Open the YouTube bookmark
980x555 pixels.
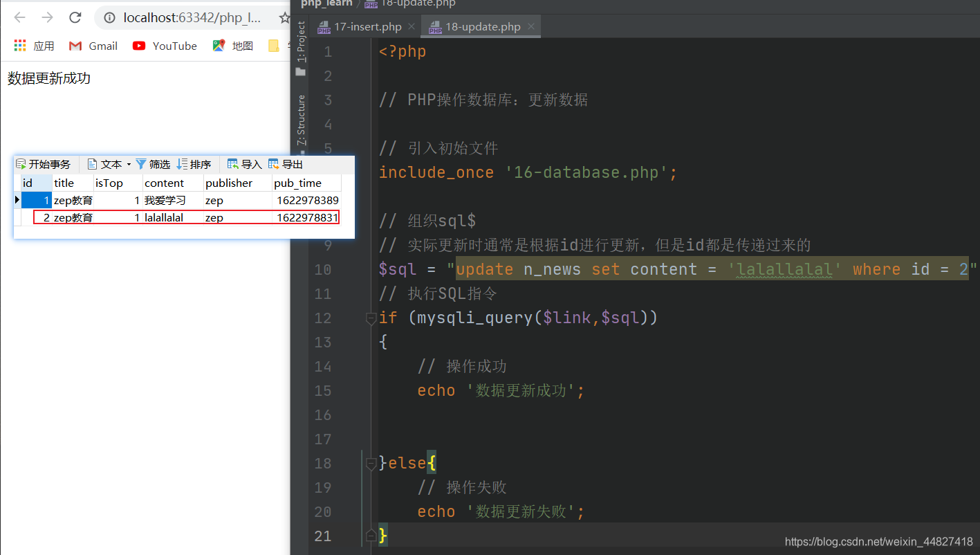click(165, 46)
